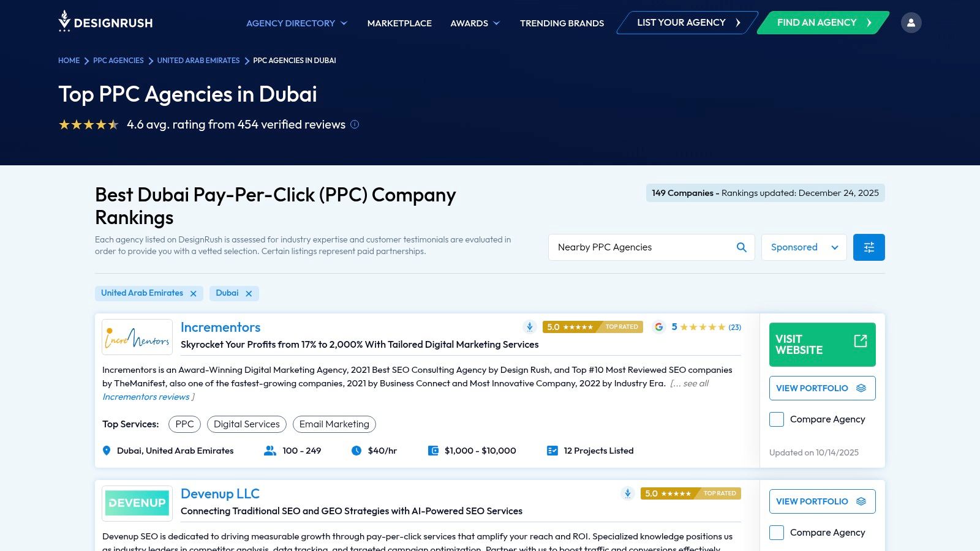Click the location pin icon for Incrementors
Viewport: 980px width, 551px height.
[105, 451]
